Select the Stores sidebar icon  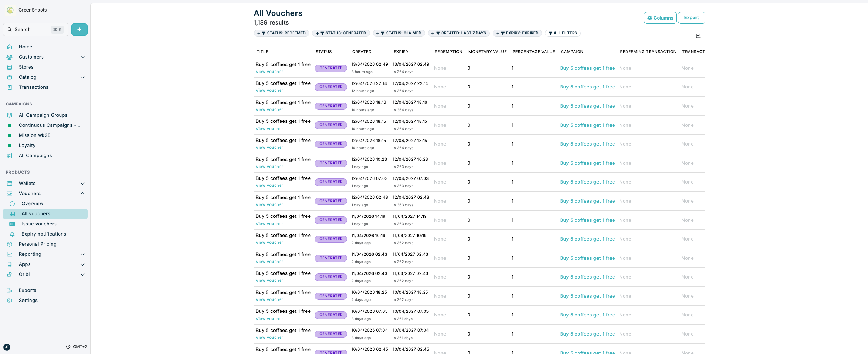(9, 67)
